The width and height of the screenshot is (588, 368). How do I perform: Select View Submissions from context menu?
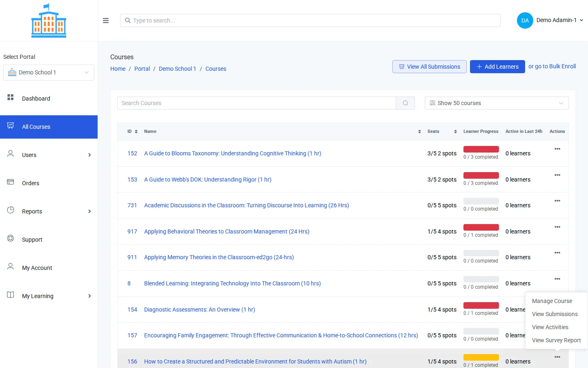tap(555, 314)
